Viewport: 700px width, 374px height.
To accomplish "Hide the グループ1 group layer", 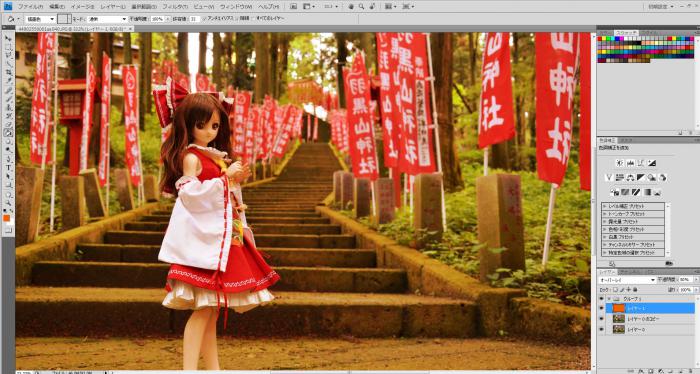I will pyautogui.click(x=601, y=299).
